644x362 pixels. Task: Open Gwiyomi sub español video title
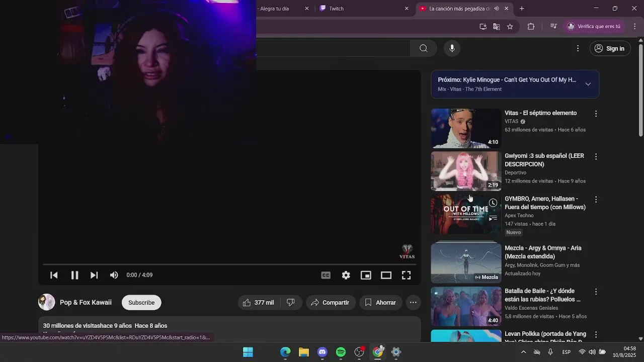[x=544, y=160]
